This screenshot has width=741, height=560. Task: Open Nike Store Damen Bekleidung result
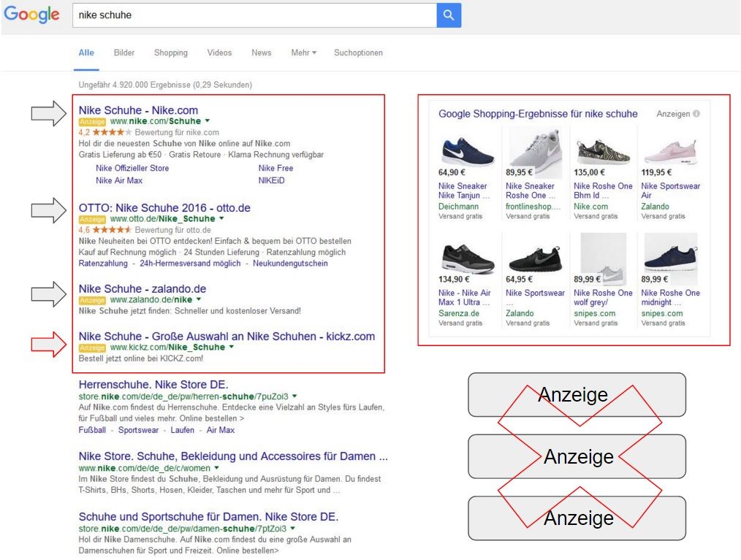tap(233, 456)
